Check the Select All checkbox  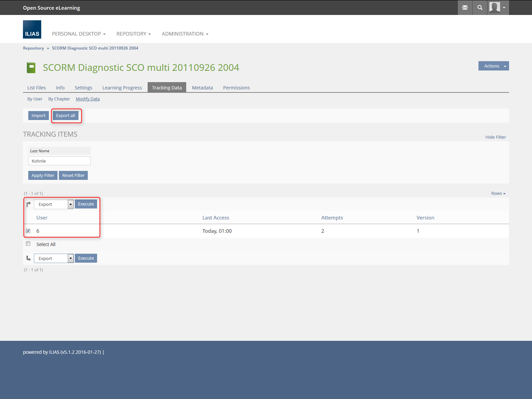[x=28, y=244]
